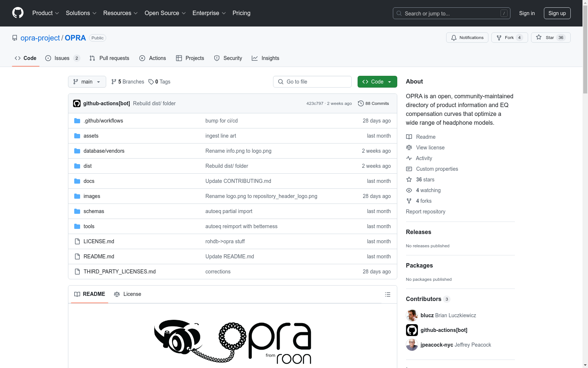Image resolution: width=588 pixels, height=368 pixels.
Task: Switch to the License tab in README panel
Action: tap(128, 294)
